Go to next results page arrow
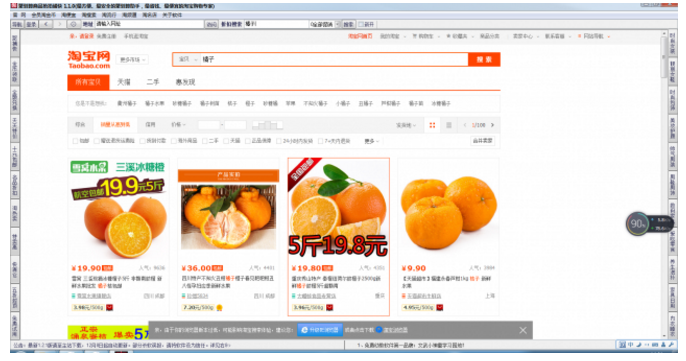The width and height of the screenshot is (686, 361). tap(492, 125)
